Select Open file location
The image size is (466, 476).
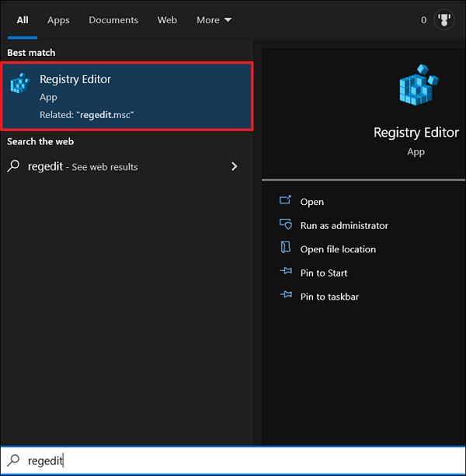[338, 249]
